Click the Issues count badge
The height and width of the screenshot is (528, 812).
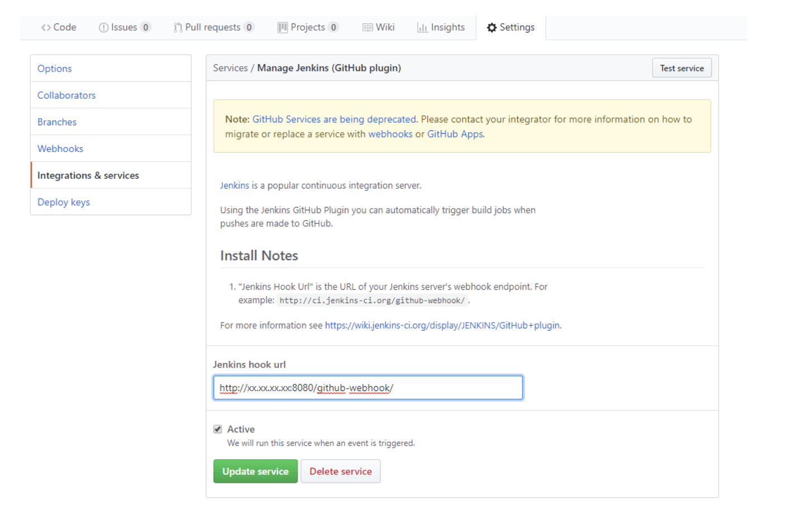(x=145, y=27)
